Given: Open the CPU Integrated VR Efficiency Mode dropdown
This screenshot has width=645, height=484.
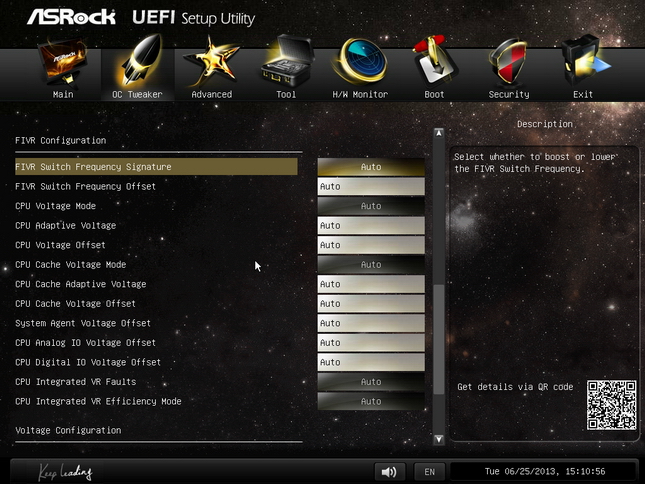Looking at the screenshot, I should pyautogui.click(x=371, y=401).
